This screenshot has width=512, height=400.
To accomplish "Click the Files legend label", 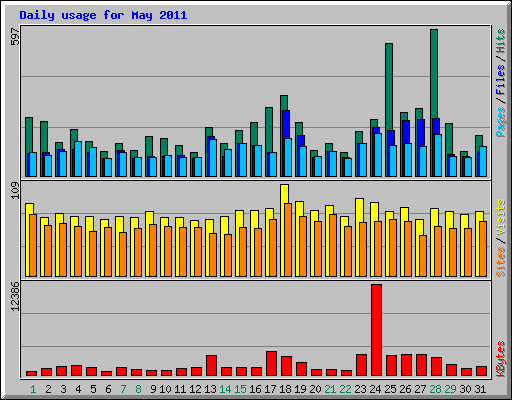I will click(x=500, y=80).
